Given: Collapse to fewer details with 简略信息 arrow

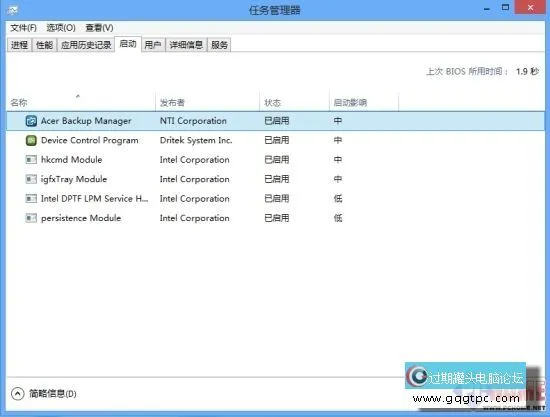Looking at the screenshot, I should point(18,394).
